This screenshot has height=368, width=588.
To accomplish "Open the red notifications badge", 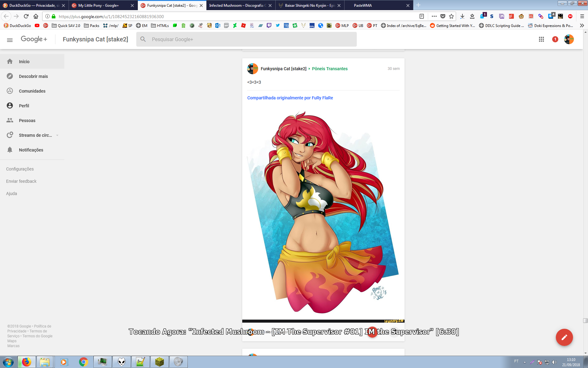I will coord(555,39).
